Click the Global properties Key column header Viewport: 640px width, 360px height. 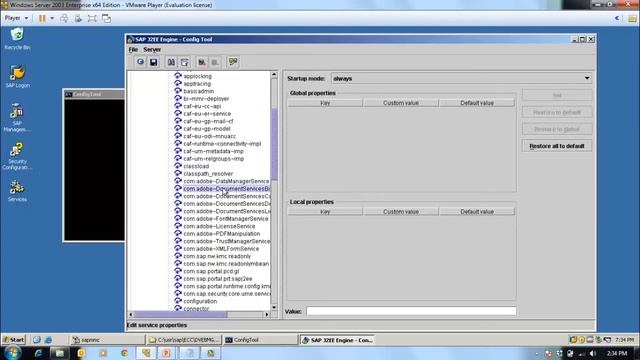tap(325, 103)
